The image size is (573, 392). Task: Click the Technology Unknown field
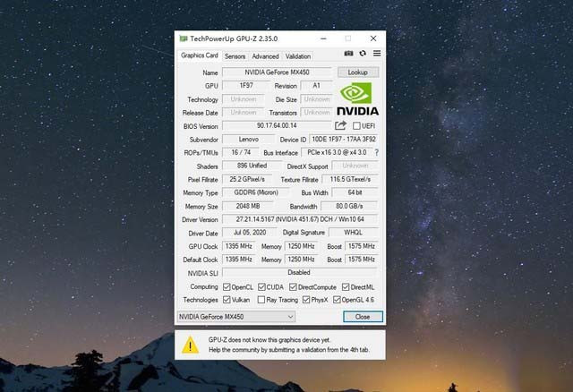pos(243,99)
